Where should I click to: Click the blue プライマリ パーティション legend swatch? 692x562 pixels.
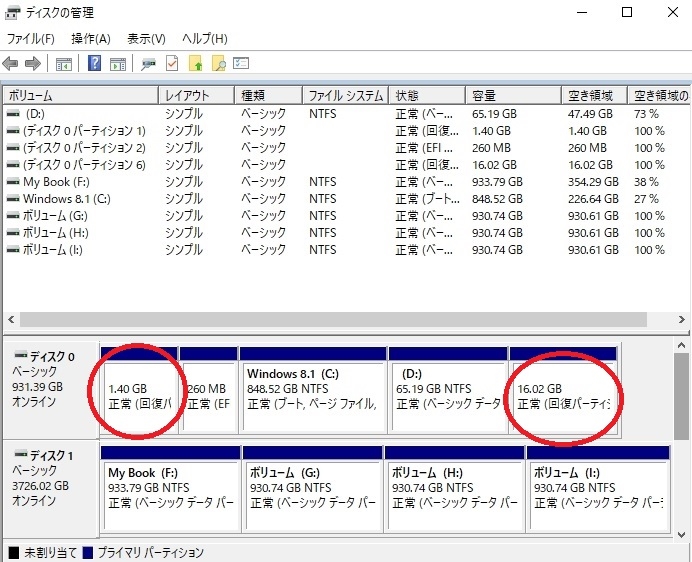(x=88, y=552)
